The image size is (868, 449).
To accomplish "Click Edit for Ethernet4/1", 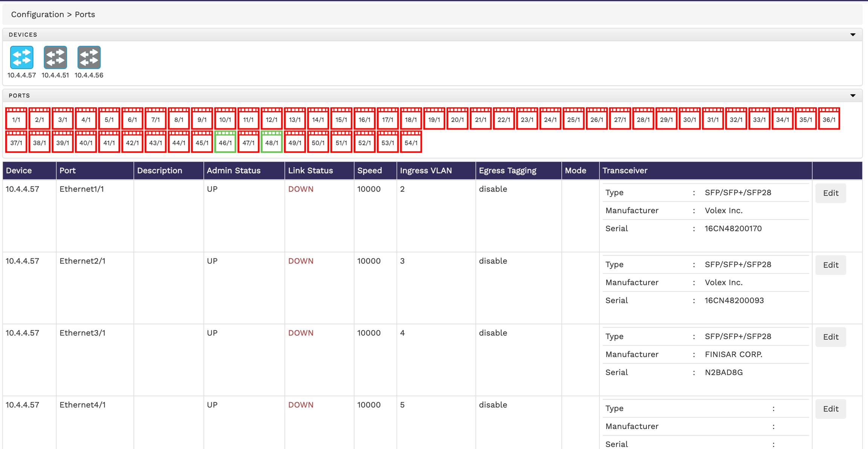I will pyautogui.click(x=830, y=409).
